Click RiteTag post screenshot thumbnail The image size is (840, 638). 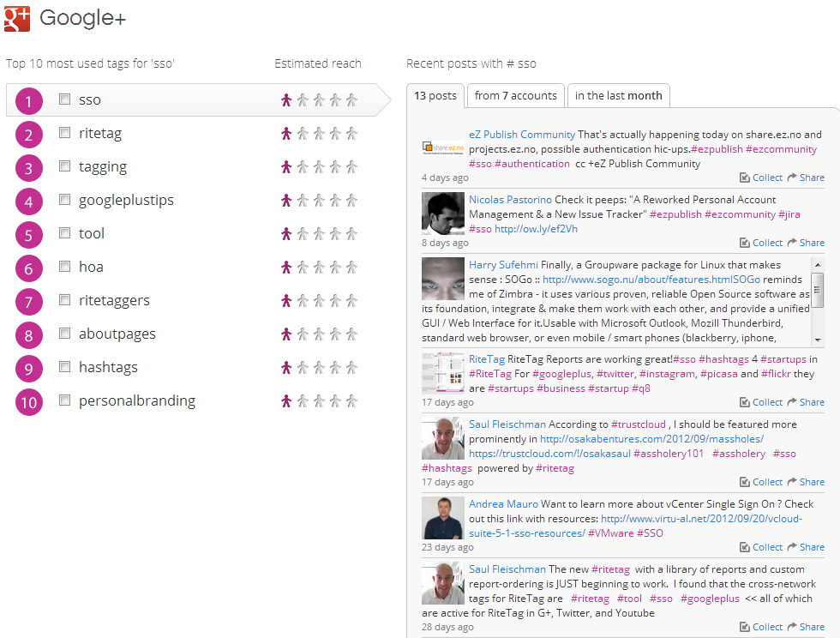(x=443, y=373)
